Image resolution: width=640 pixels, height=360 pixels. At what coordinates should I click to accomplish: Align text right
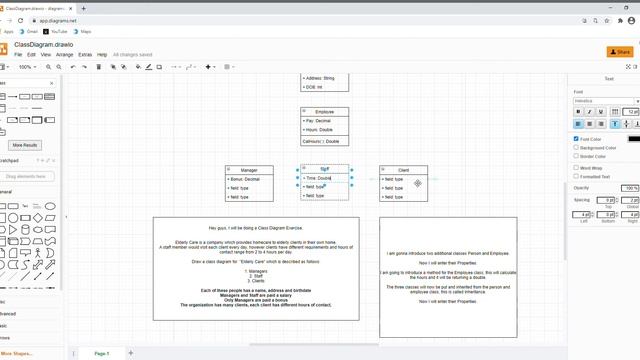point(601,124)
